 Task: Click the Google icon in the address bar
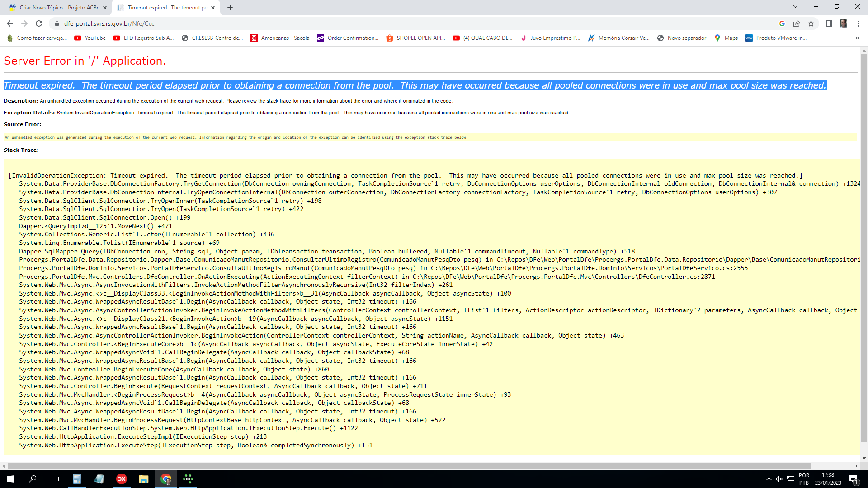point(782,23)
